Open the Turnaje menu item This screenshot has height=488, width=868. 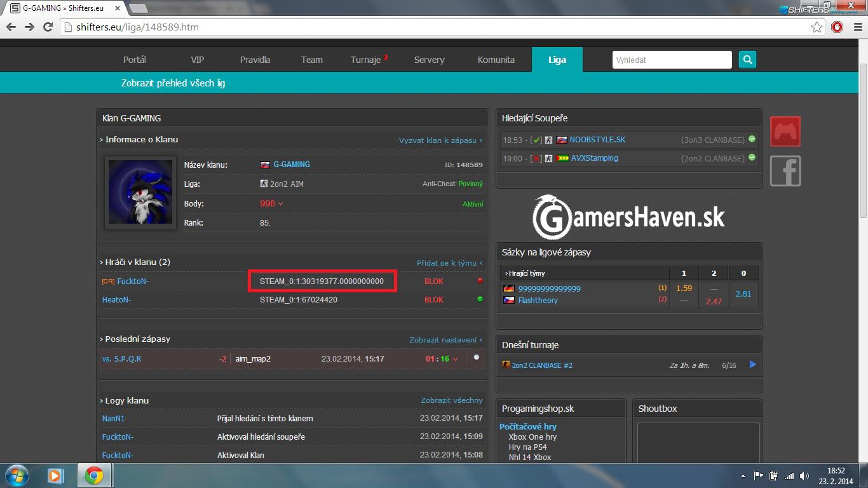[x=366, y=60]
